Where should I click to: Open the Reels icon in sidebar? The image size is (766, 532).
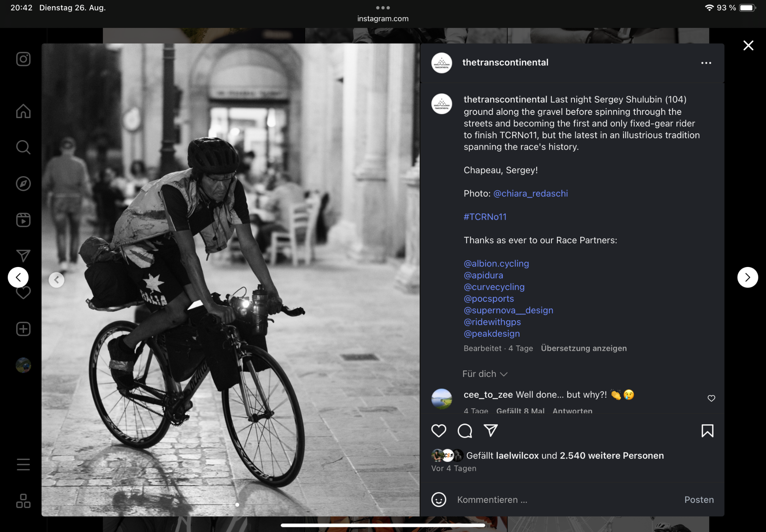point(23,220)
